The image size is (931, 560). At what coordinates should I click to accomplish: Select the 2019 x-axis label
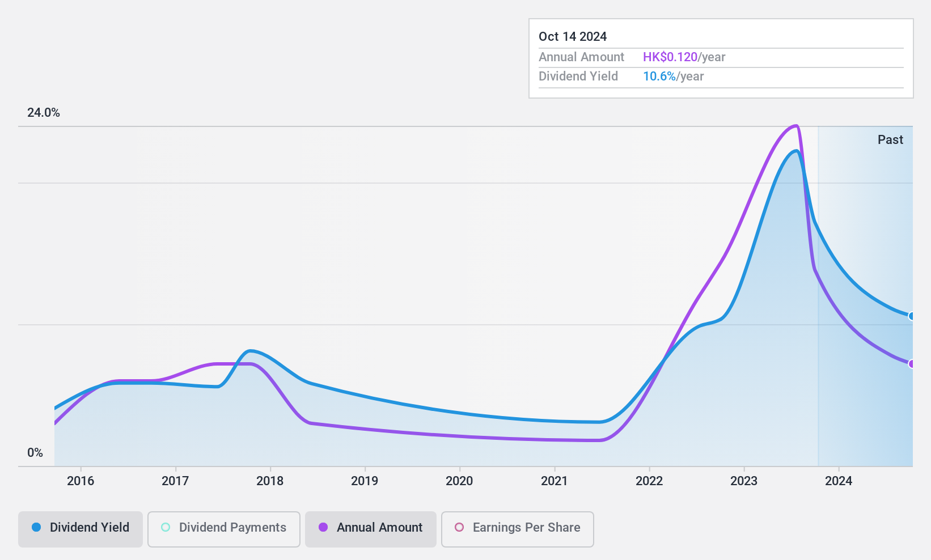(x=365, y=481)
